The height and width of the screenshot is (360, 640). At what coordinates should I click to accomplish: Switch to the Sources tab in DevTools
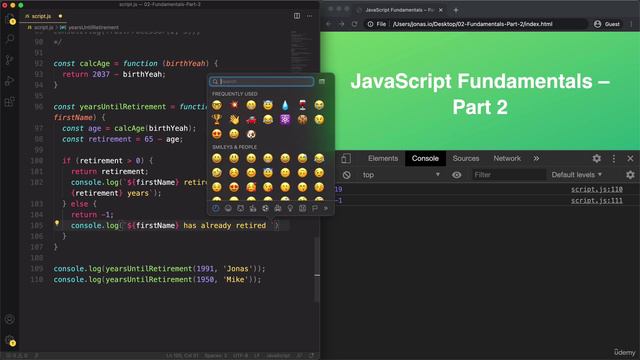tap(466, 158)
